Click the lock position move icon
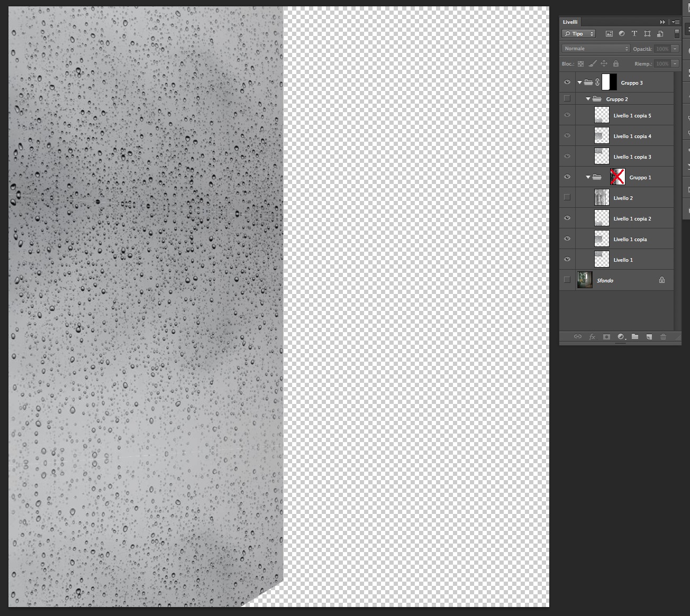 pos(604,63)
